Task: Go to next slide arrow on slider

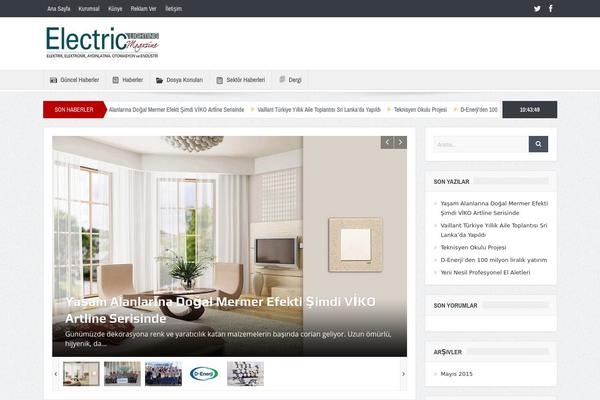Action: (x=400, y=142)
